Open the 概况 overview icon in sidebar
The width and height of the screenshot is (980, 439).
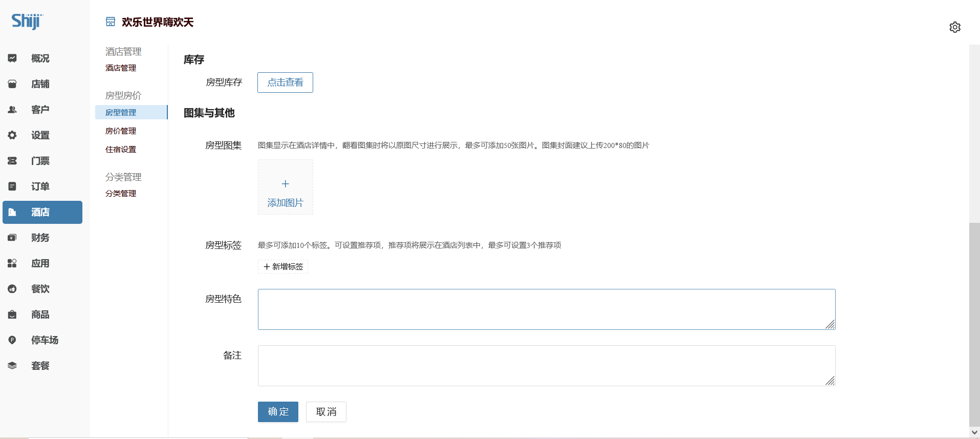12,58
